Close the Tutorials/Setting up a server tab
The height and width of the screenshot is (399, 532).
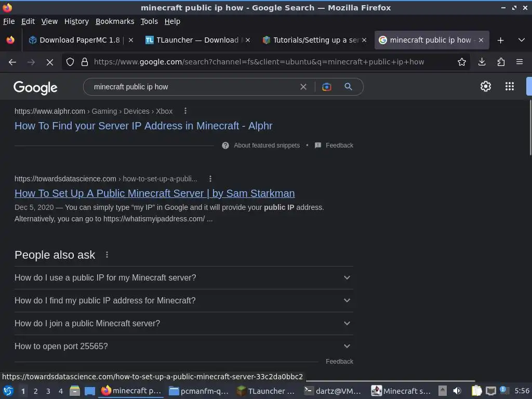tap(364, 40)
